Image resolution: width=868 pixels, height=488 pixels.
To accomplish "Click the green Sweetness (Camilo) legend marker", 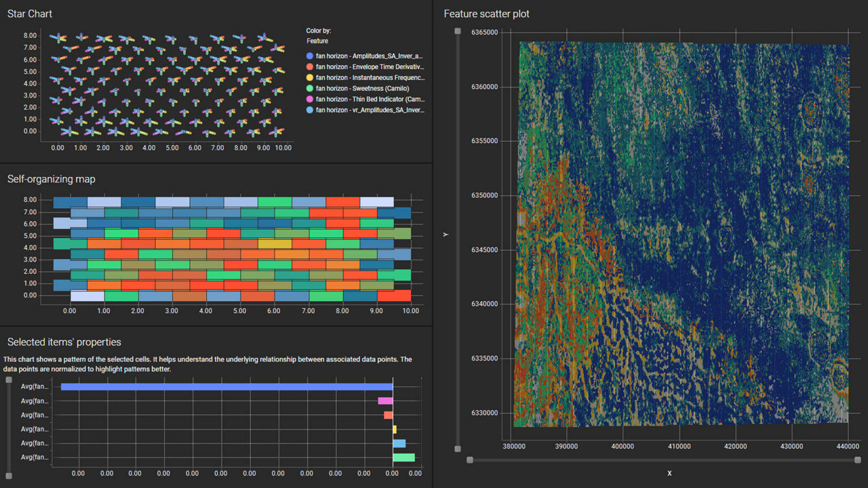I will click(310, 89).
